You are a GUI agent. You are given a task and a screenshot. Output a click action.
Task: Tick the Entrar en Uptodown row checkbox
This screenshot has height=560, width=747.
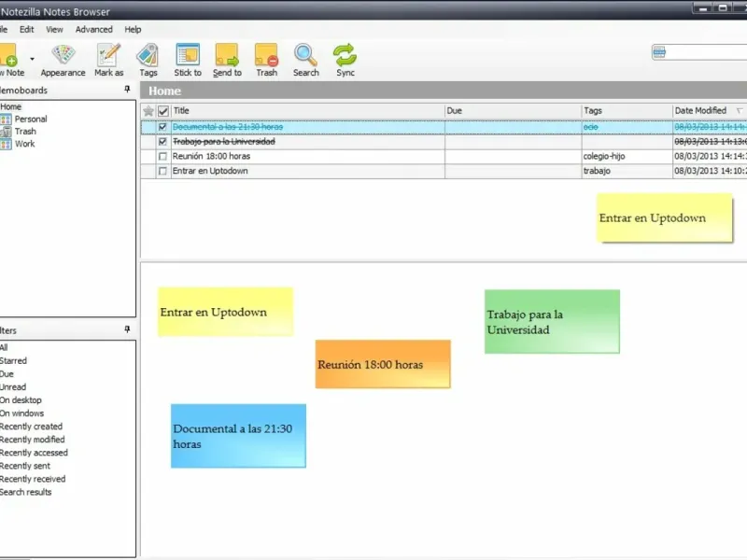[162, 171]
